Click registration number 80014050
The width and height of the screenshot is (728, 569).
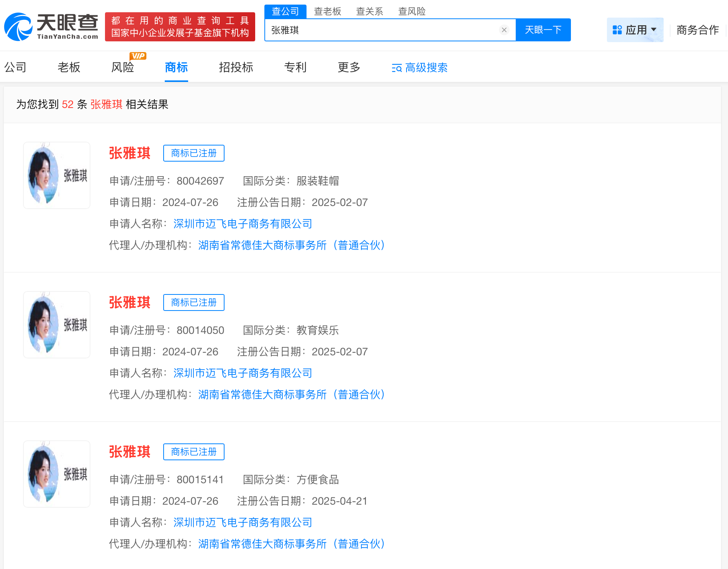[200, 330]
